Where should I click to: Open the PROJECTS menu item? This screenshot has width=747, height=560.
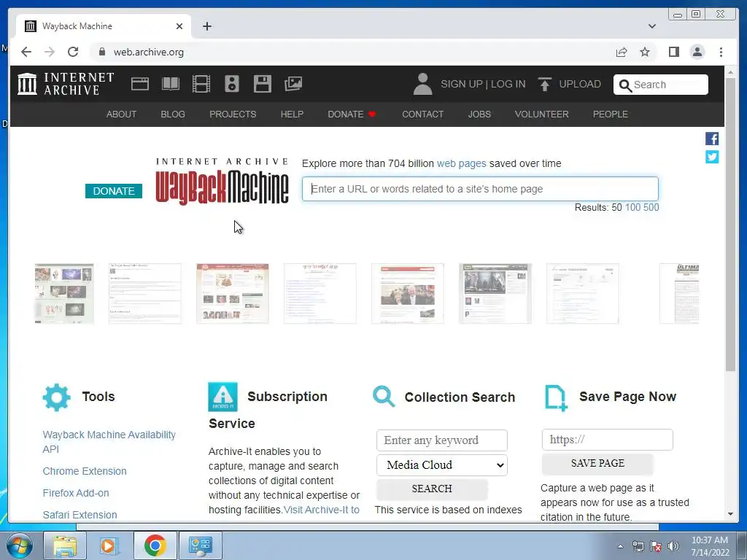[233, 114]
